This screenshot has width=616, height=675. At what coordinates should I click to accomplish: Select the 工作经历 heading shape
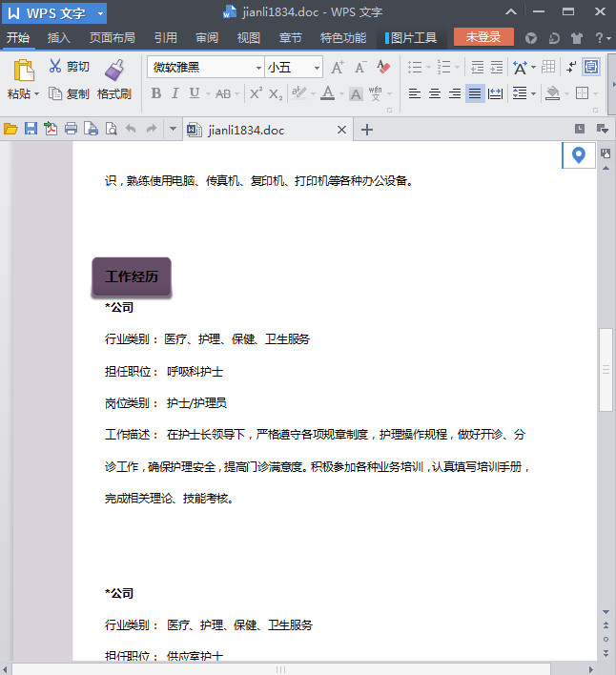point(132,276)
